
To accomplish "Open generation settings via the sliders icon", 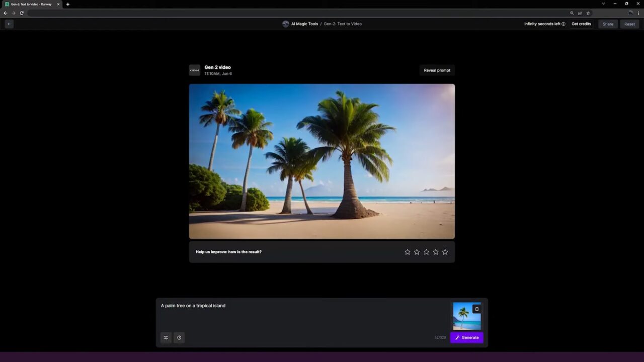I will coord(166,337).
